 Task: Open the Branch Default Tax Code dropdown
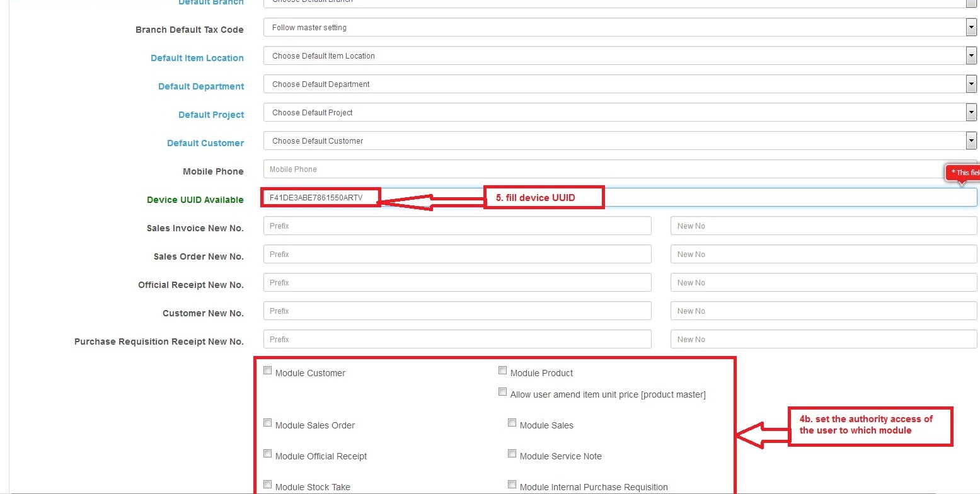[620, 28]
